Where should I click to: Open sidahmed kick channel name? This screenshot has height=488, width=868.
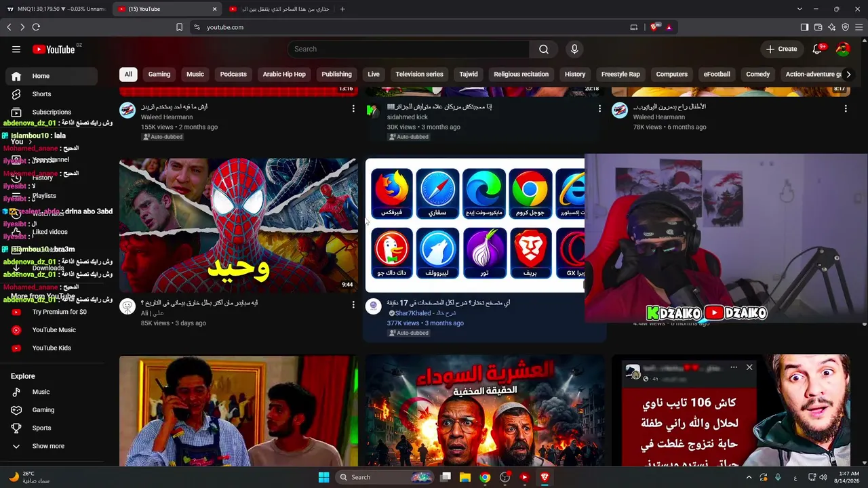[408, 117]
